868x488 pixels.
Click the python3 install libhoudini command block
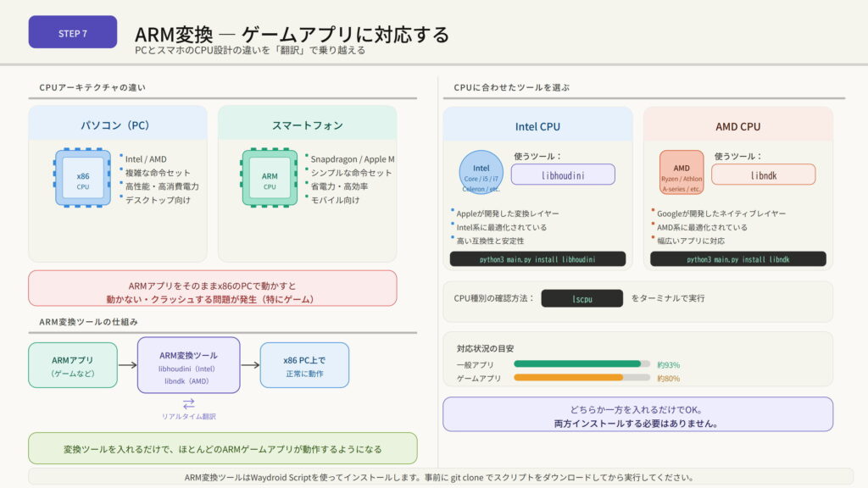tap(537, 259)
